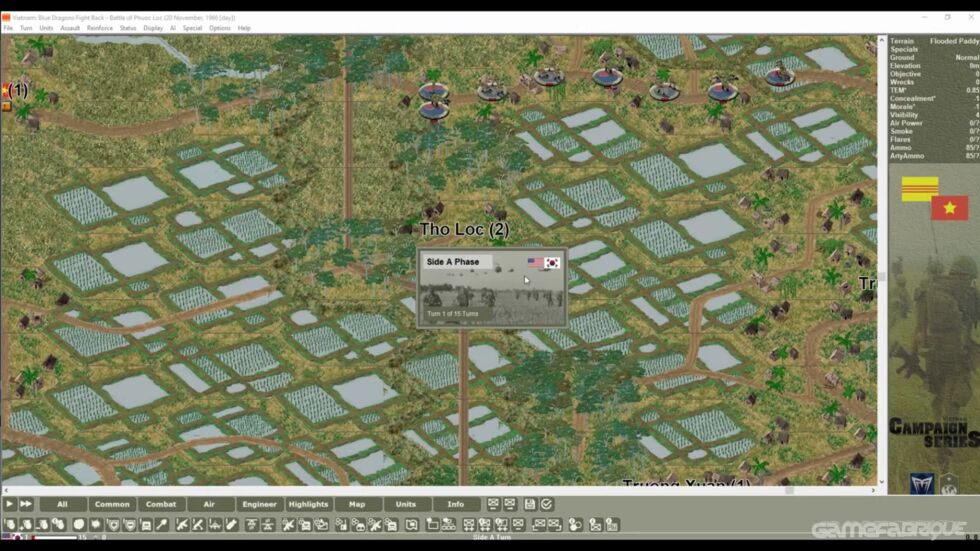
Task: Click the map's vertical scrollbar down arrow
Action: tap(882, 482)
